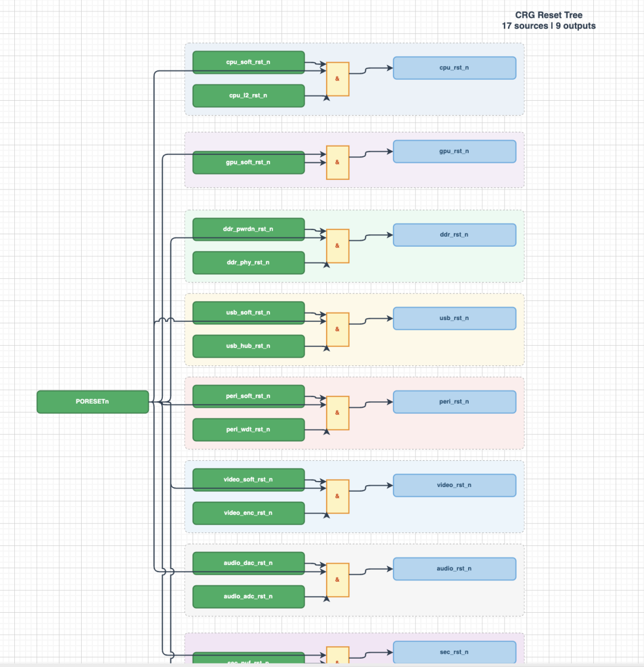Click the audio_adc_rst_n node
Image resolution: width=644 pixels, height=667 pixels.
(x=249, y=597)
